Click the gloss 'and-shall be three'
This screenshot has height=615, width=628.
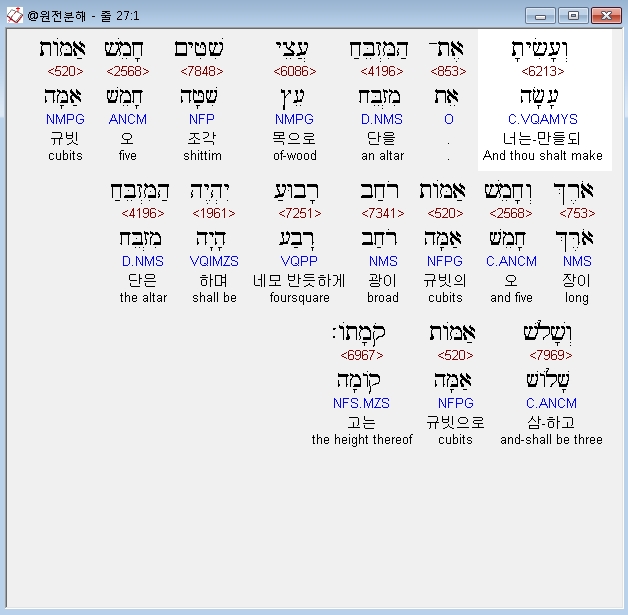pyautogui.click(x=551, y=440)
